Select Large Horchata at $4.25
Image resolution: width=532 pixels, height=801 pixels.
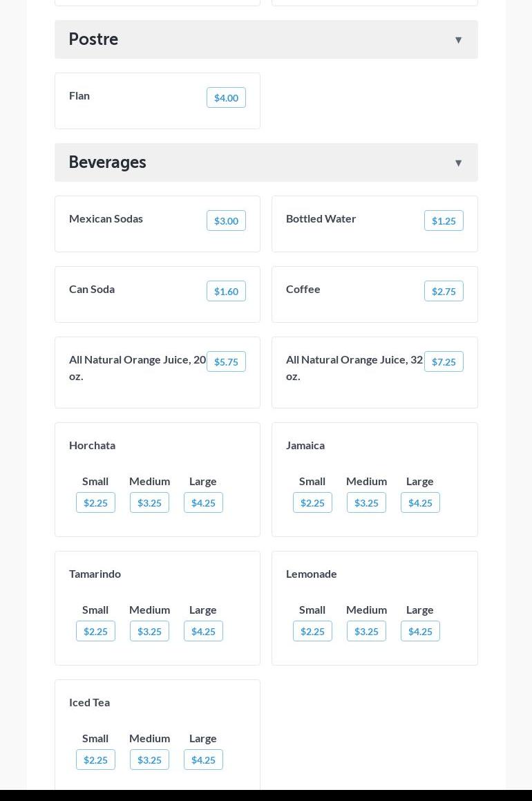(203, 503)
